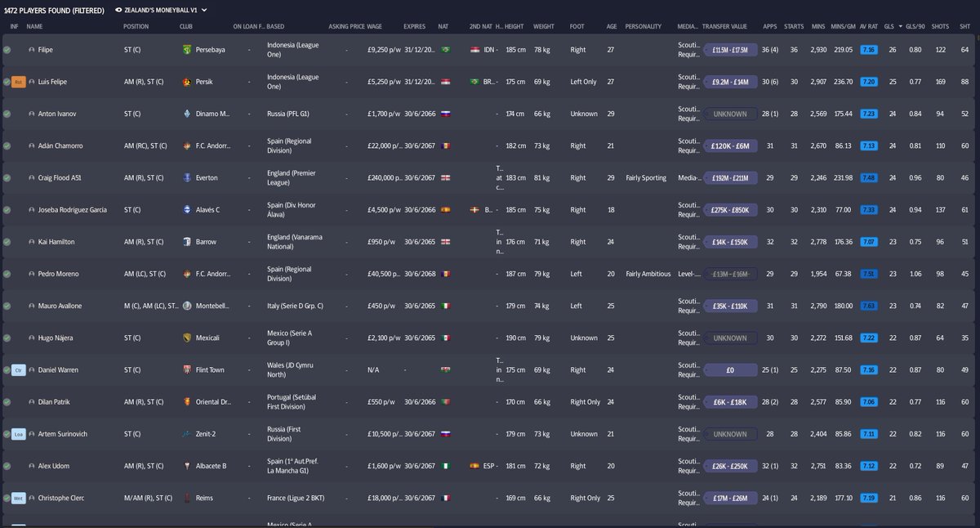Viewport: 980px width, 528px height.
Task: Sort by the AV RAT column header
Action: click(870, 26)
